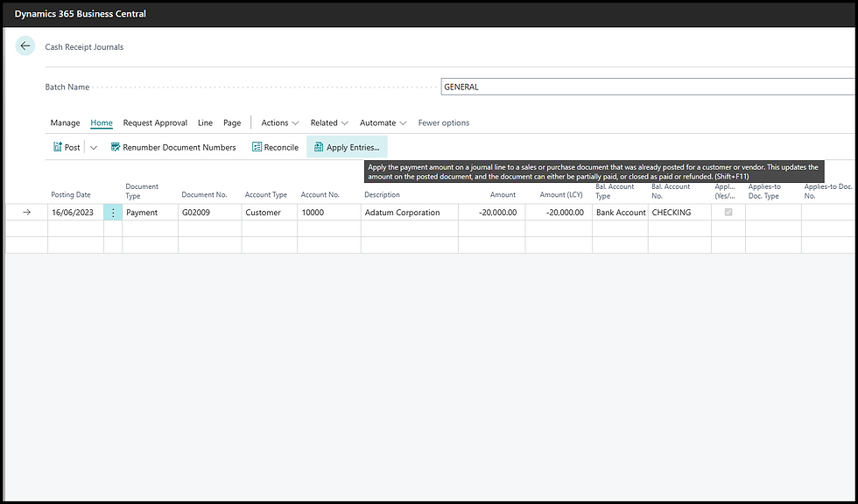858x504 pixels.
Task: Click the Batch Name field GENERAL
Action: tap(649, 87)
